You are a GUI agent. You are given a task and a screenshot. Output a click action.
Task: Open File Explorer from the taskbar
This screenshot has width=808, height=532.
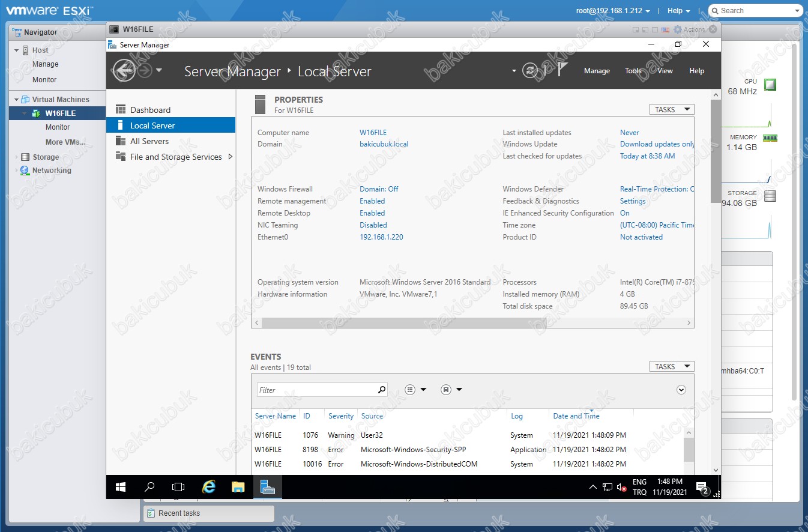click(x=238, y=487)
